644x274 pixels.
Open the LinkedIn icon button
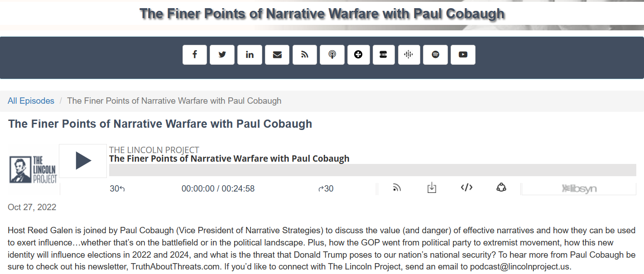(x=250, y=55)
